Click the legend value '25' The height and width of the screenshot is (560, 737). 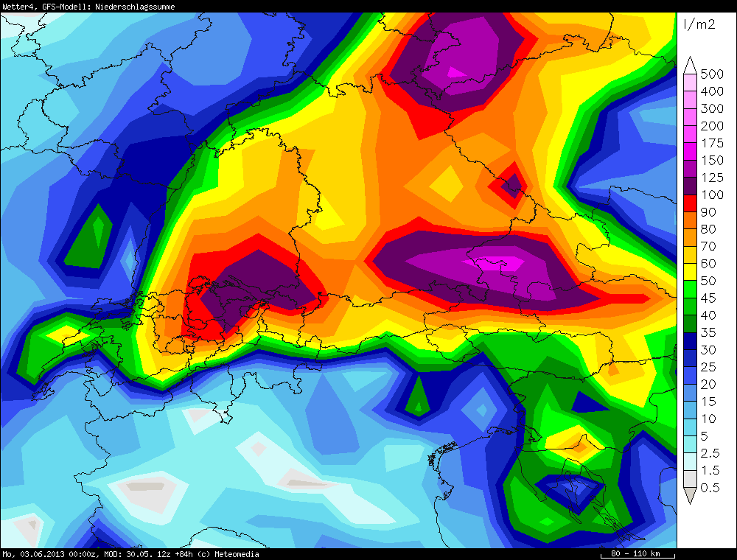coord(708,368)
